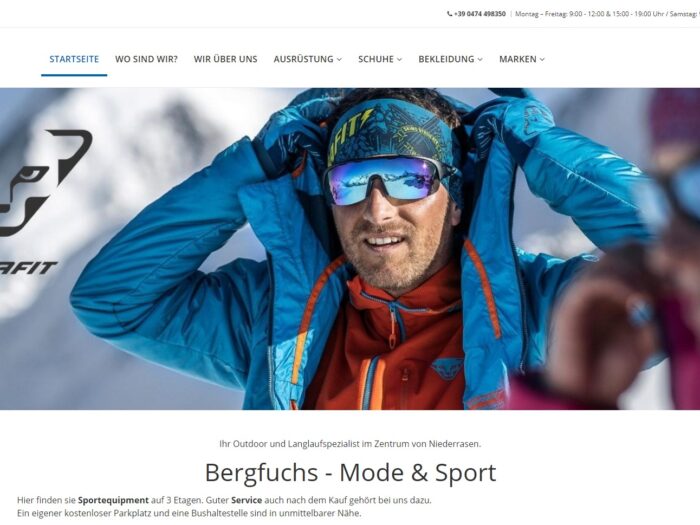Screen dimensions: 700x525
Task: Click the snow leopard Dynafit logo emblem
Action: [x=46, y=183]
